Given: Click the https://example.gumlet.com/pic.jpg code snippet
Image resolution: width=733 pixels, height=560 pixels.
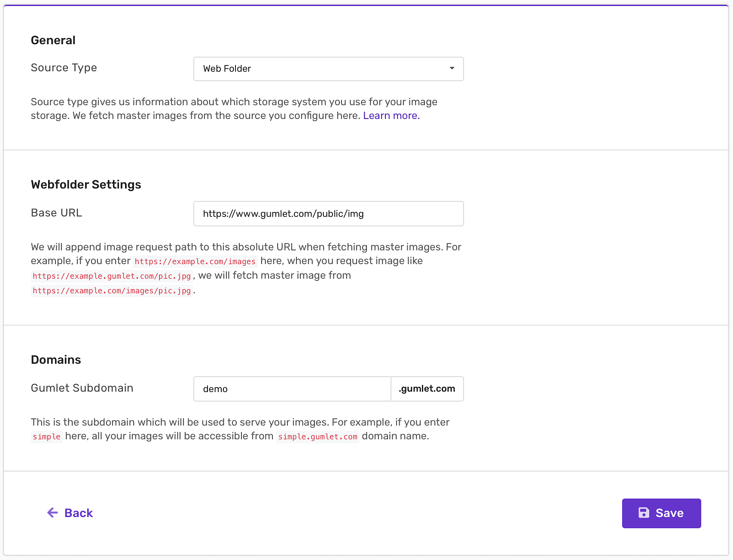Looking at the screenshot, I should point(112,276).
